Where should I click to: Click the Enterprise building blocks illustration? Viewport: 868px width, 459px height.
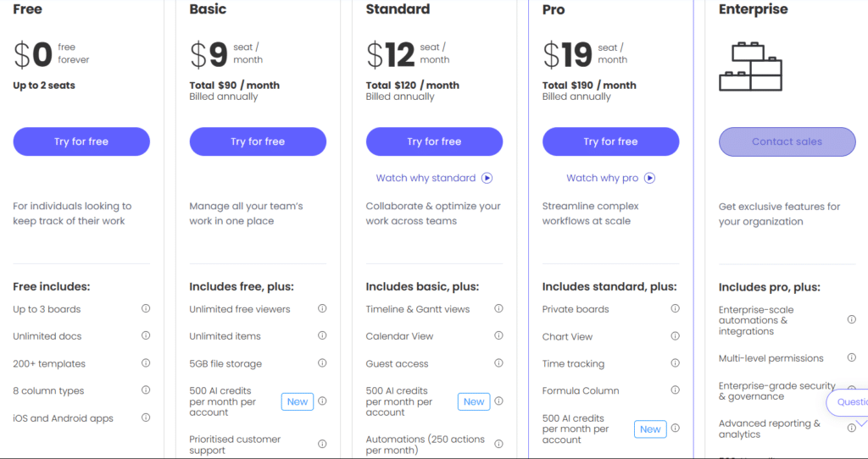751,67
